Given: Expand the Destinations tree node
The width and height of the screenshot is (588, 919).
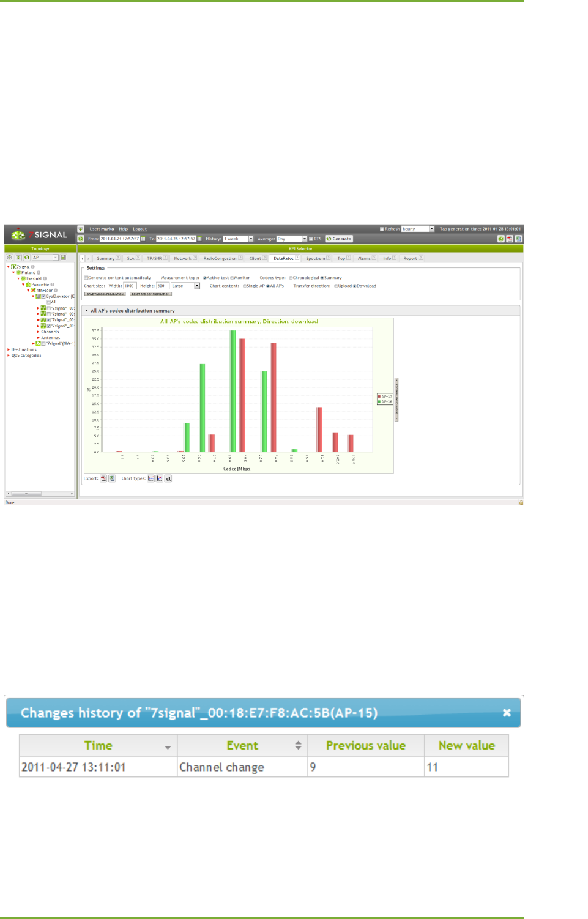Looking at the screenshot, I should click(x=9, y=349).
